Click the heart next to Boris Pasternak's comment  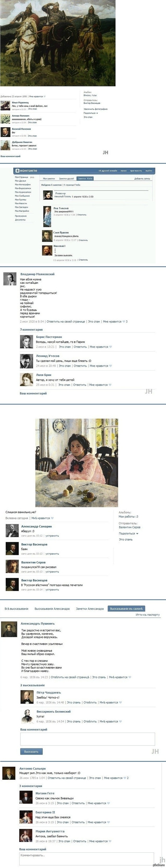(110, 347)
